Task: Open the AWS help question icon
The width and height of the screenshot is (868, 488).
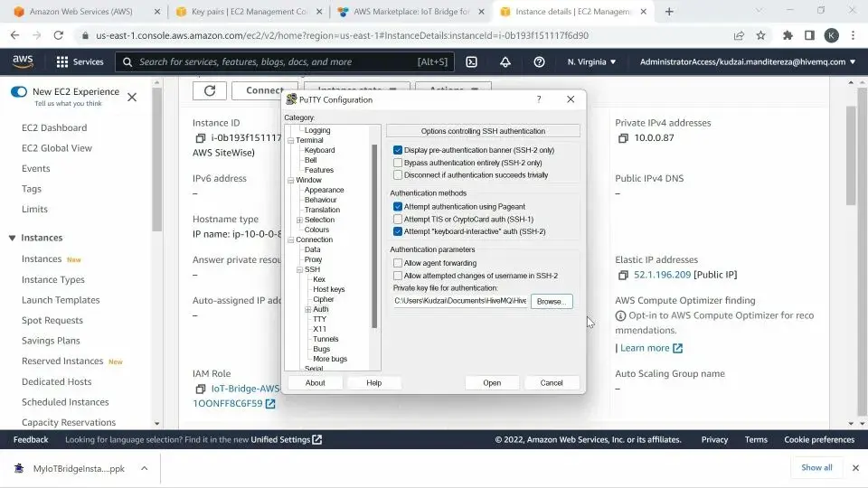Action: [x=539, y=62]
